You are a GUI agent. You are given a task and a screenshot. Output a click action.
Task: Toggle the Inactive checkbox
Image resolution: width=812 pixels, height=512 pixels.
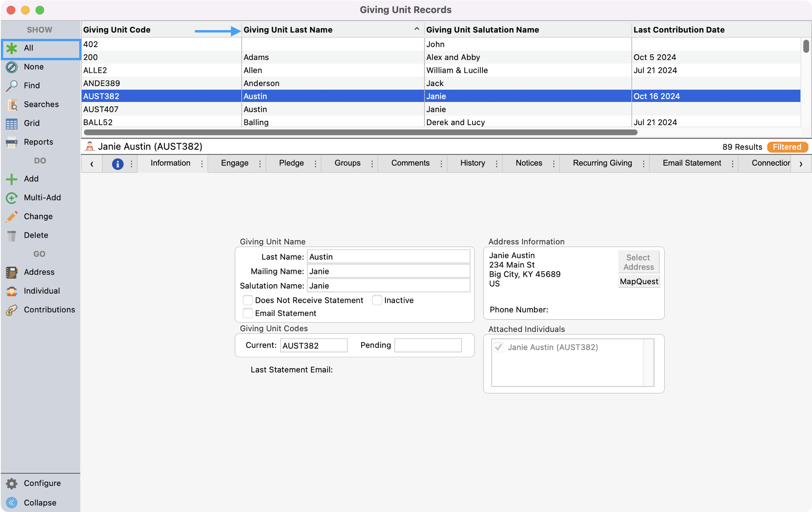377,300
